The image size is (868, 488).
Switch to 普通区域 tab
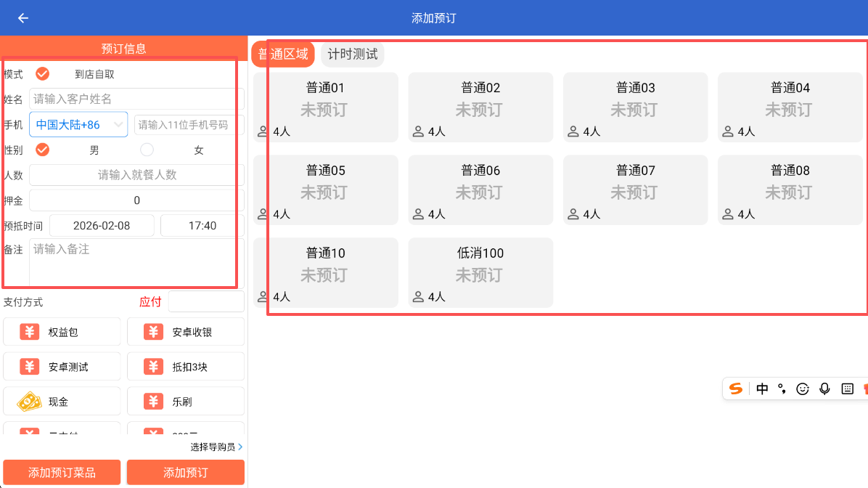283,54
